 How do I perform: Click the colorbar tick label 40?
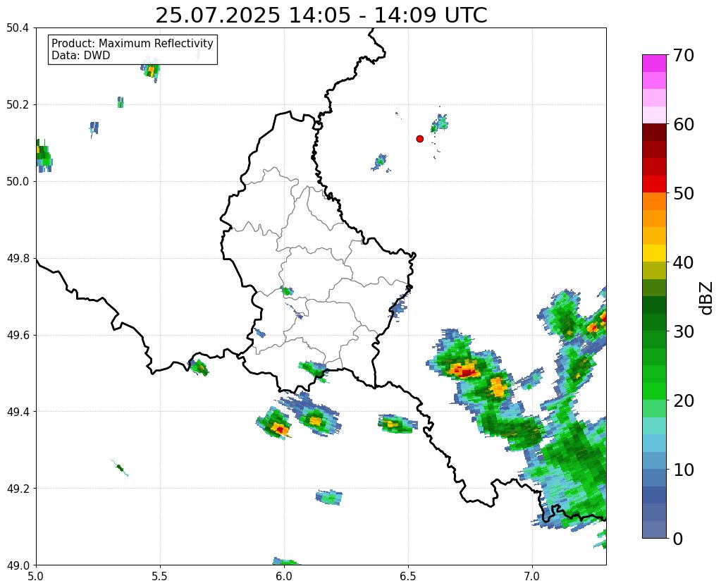coord(684,262)
